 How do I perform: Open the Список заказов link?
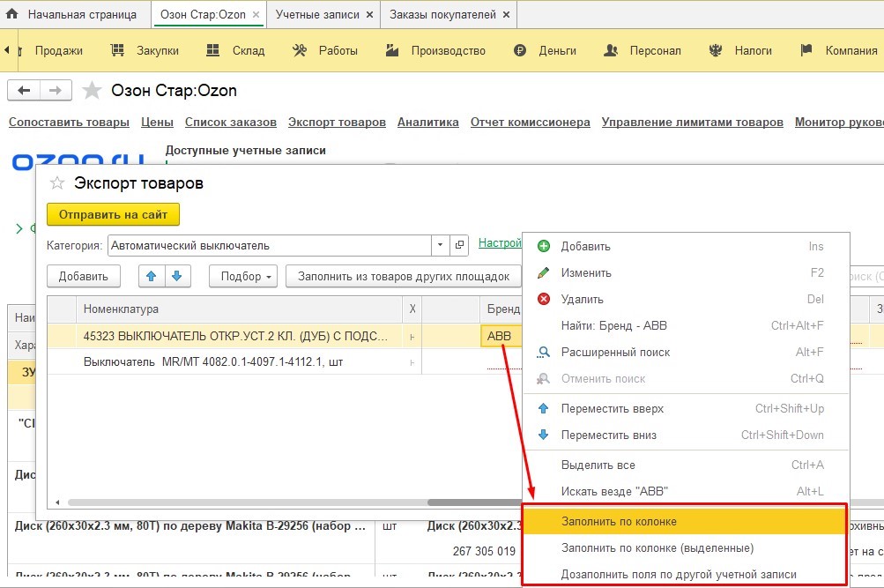231,122
